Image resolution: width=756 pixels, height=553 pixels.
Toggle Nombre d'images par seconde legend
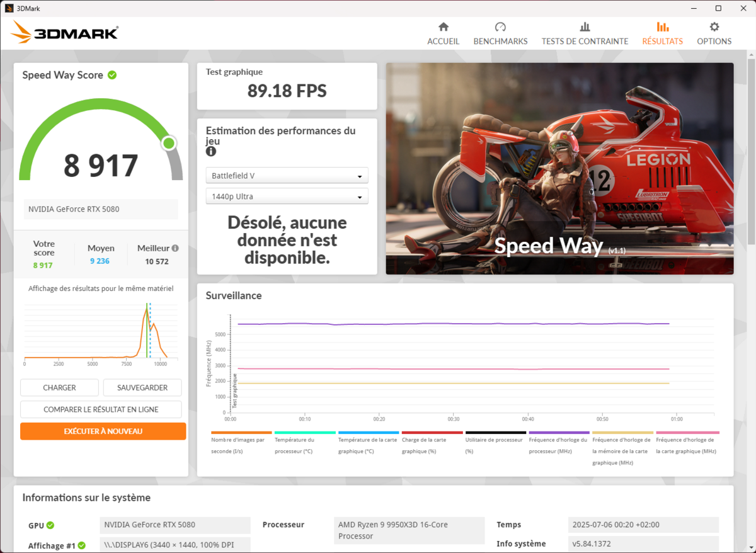coord(241,443)
